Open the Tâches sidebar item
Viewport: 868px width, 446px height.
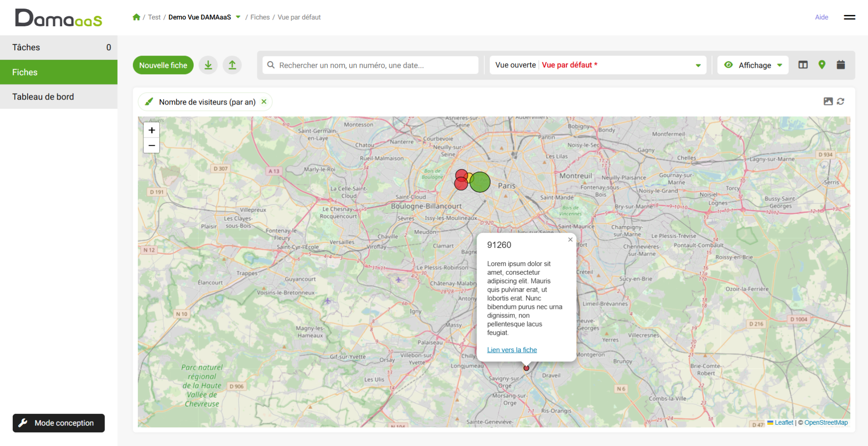[x=59, y=47]
